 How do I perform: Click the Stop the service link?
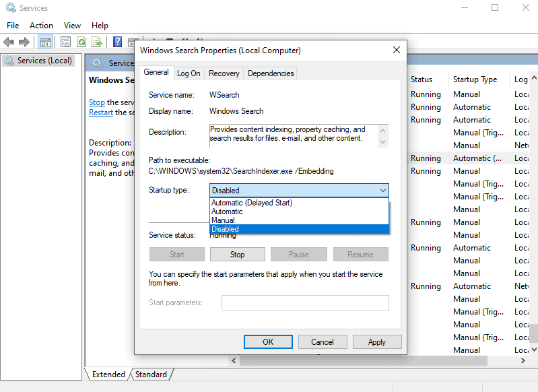[x=97, y=102]
